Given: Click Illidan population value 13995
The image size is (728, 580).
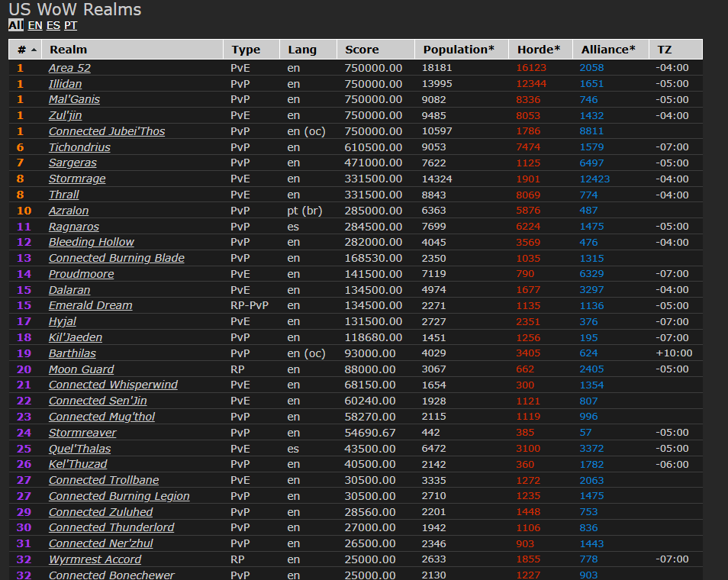Looking at the screenshot, I should 437,84.
